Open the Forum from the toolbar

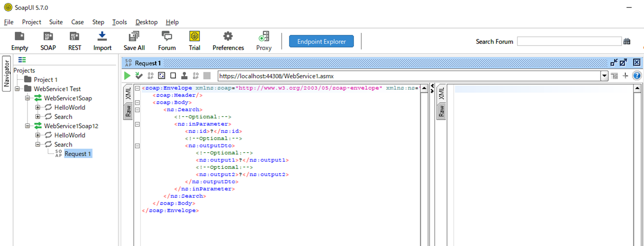tap(167, 41)
